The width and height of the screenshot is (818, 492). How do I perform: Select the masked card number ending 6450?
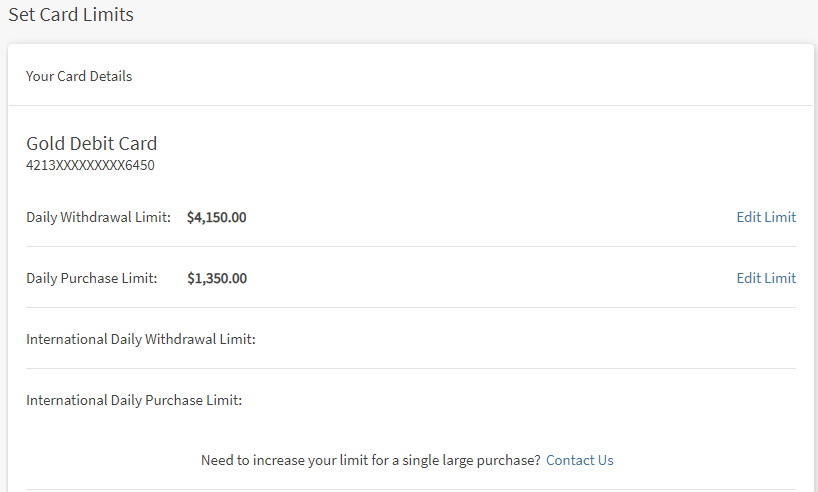pyautogui.click(x=90, y=165)
